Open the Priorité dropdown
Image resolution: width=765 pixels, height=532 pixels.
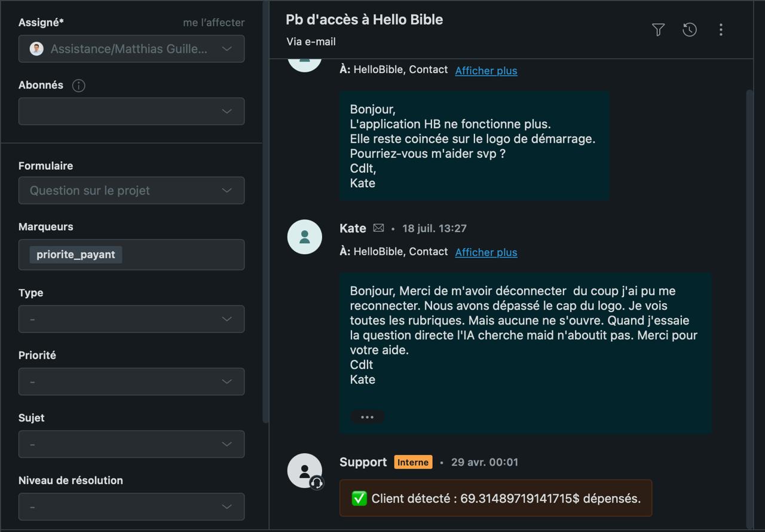131,381
